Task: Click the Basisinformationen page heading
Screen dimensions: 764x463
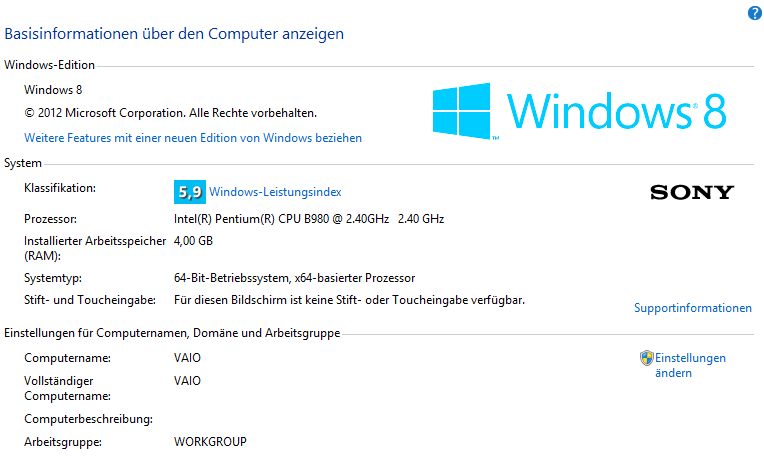Action: 174,34
